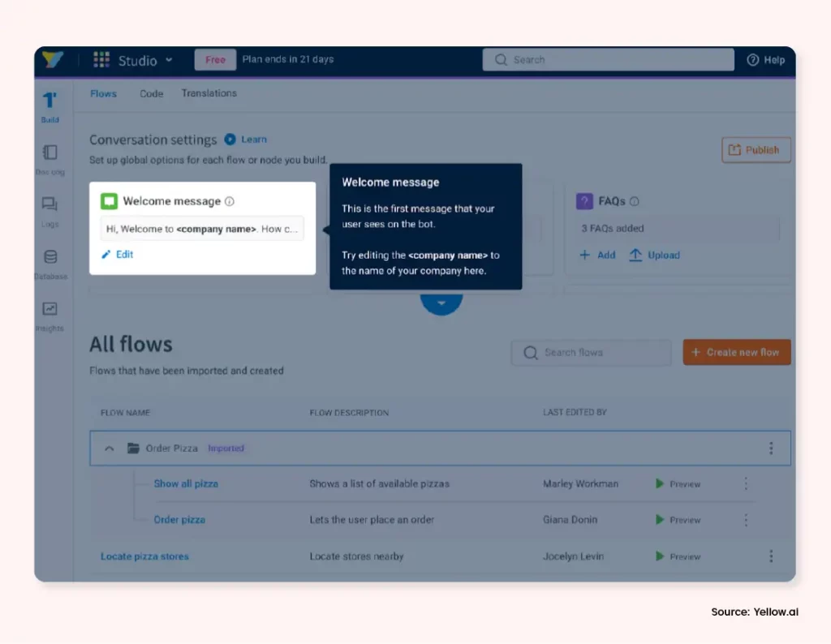Preview the Show all pizza flow
The image size is (831, 644).
678,484
